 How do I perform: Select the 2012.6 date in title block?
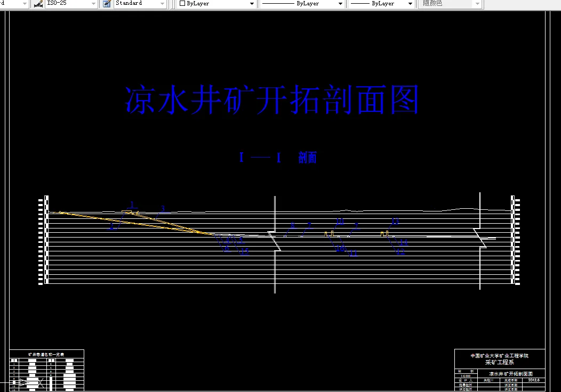click(x=533, y=380)
